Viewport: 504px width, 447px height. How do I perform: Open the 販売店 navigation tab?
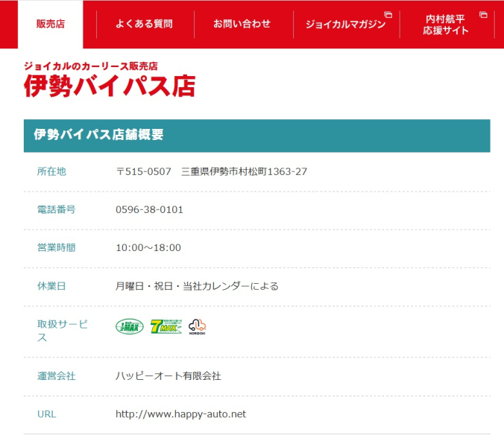point(51,24)
